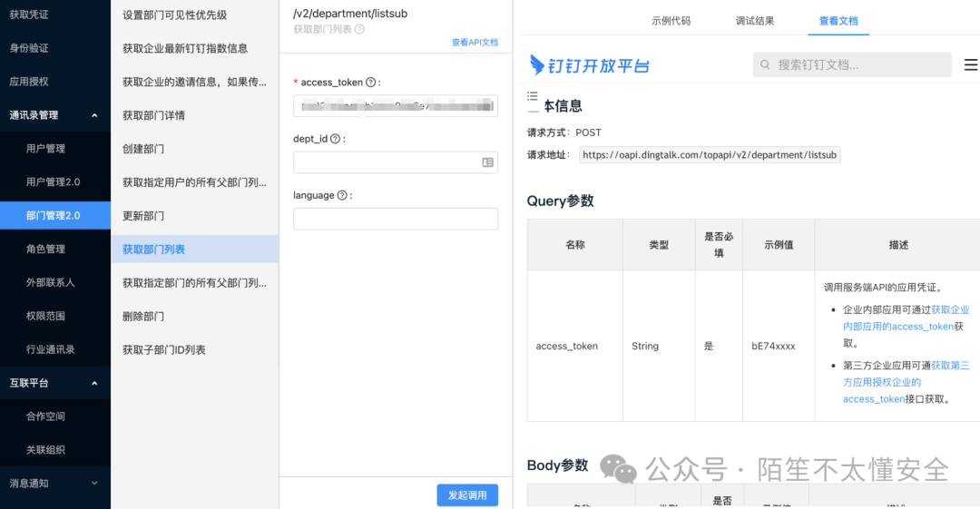The height and width of the screenshot is (509, 980).
Task: Select the 查看文档 tab
Action: pyautogui.click(x=838, y=21)
